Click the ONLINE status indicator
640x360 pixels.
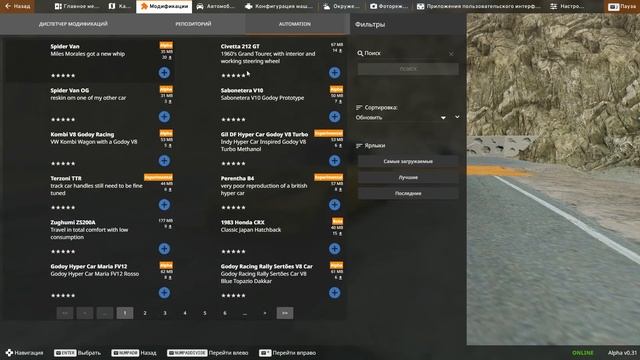point(582,353)
